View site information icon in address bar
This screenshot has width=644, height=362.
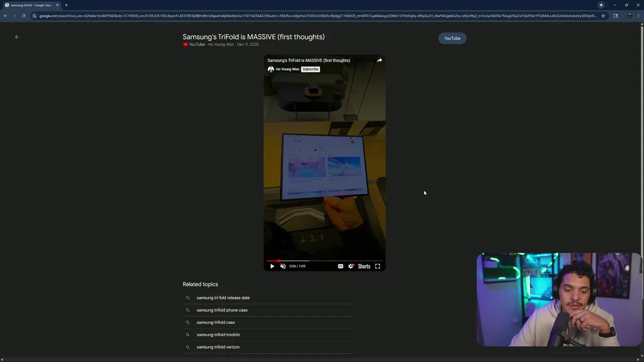[x=34, y=16]
